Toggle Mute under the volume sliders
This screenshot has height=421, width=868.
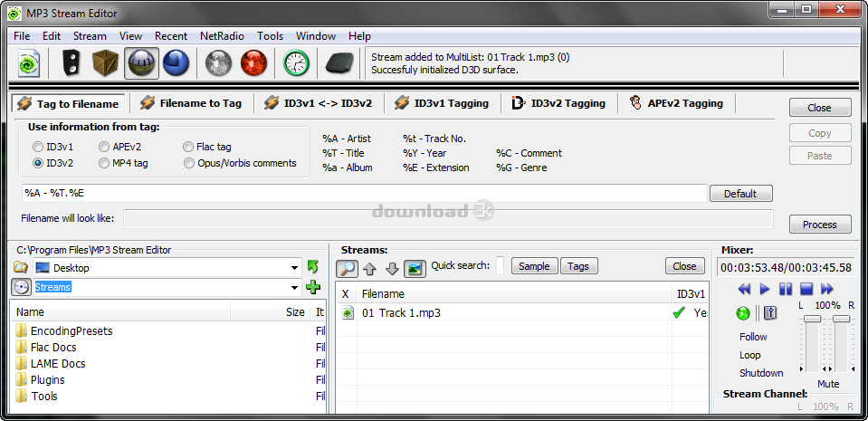(x=828, y=384)
